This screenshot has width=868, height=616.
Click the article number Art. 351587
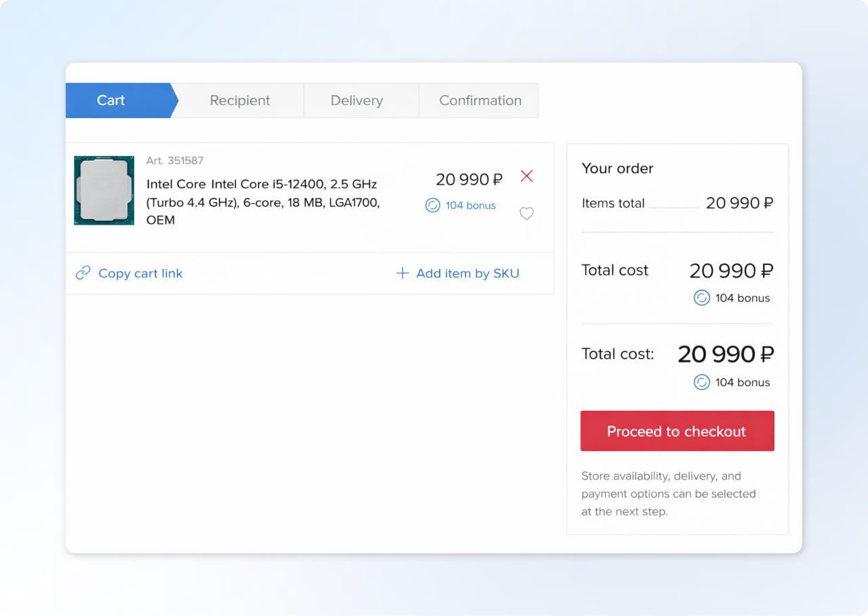(175, 161)
